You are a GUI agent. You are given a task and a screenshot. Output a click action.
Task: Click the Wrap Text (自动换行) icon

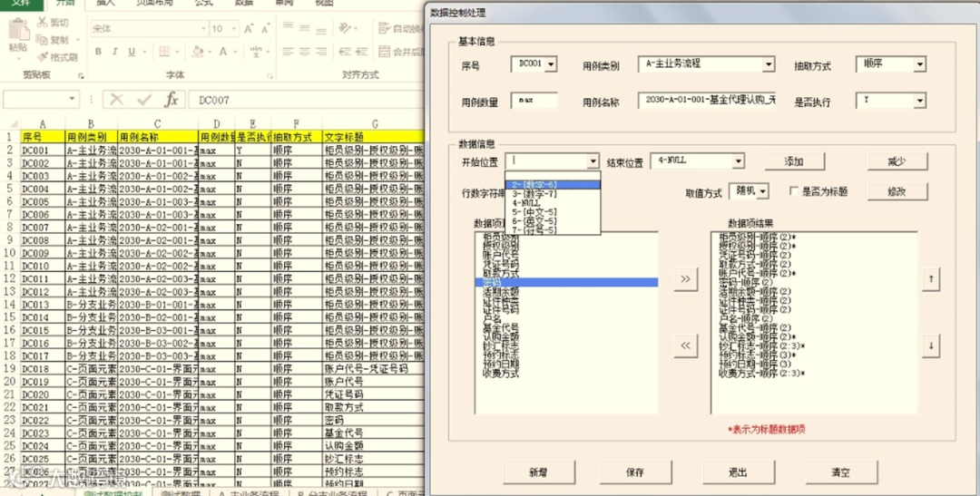(x=385, y=28)
